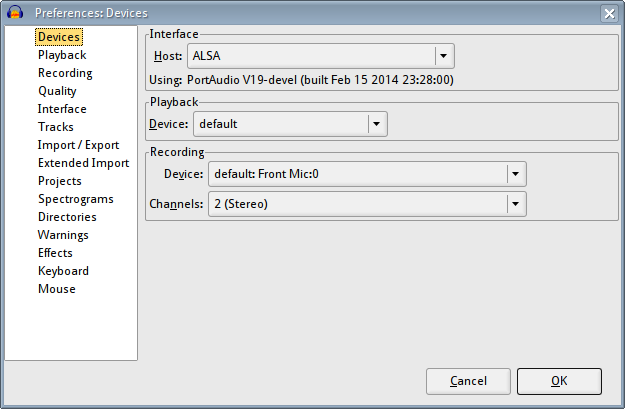Viewport: 625px width, 409px height.
Task: Expand the Playback Device dropdown
Action: [376, 124]
